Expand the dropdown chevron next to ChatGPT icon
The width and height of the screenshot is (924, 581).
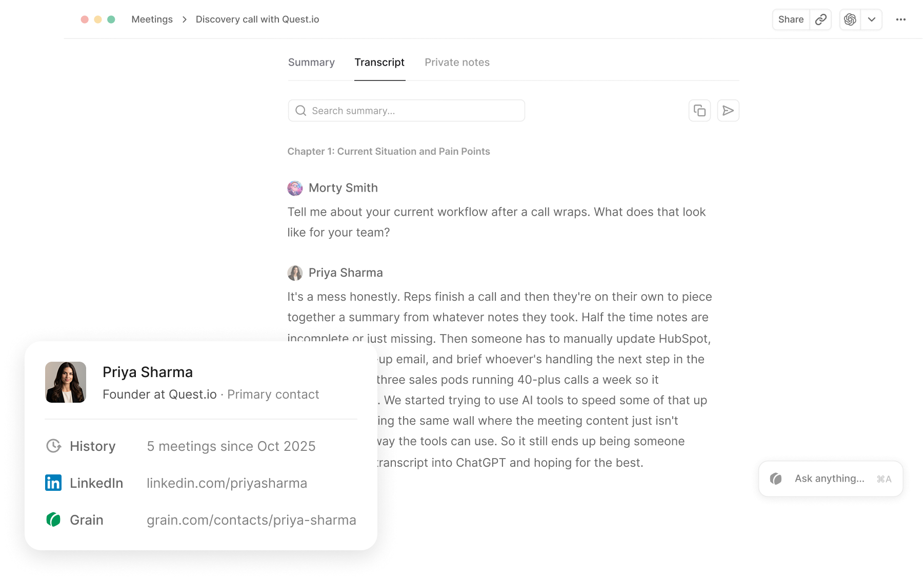pos(872,19)
